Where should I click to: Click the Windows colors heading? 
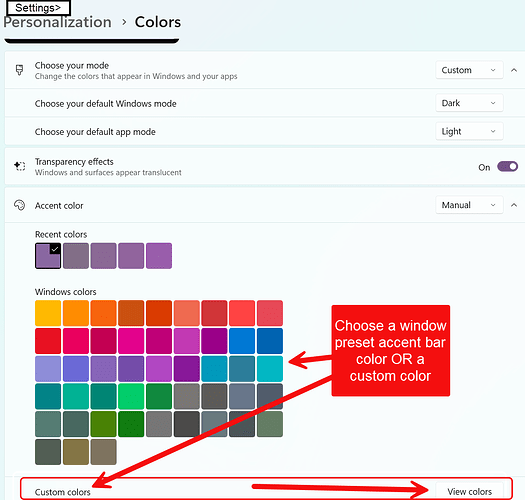tap(66, 292)
